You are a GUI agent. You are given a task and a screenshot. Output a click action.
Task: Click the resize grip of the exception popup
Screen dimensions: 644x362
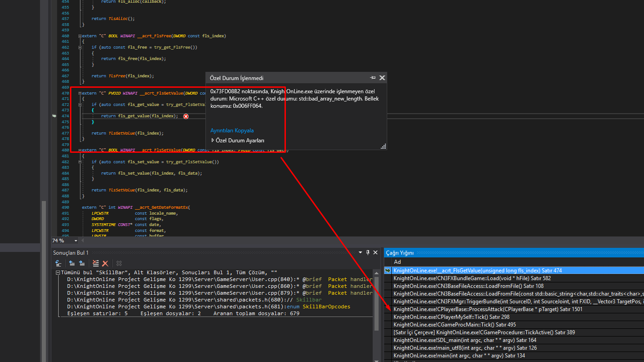(x=383, y=146)
